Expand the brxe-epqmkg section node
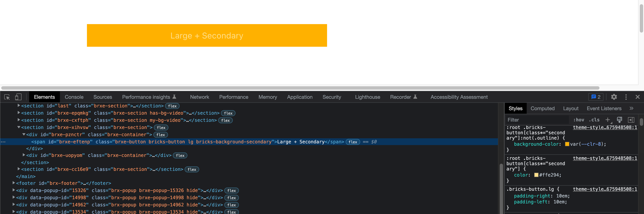Image resolution: width=644 pixels, height=214 pixels. coord(19,113)
